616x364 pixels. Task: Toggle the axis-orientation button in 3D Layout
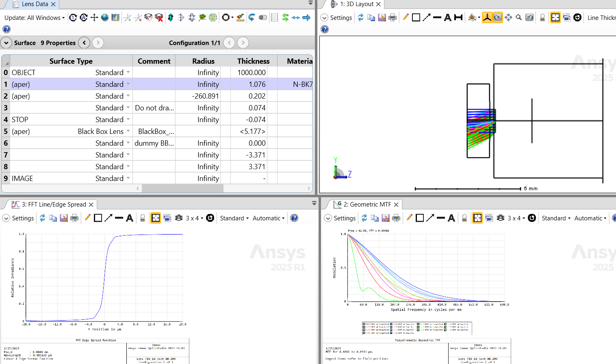pos(487,17)
